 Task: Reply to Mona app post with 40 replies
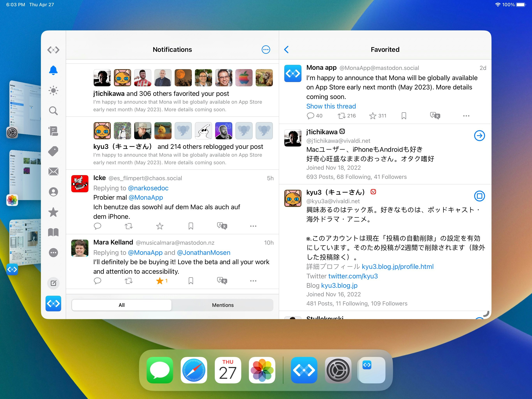(314, 116)
